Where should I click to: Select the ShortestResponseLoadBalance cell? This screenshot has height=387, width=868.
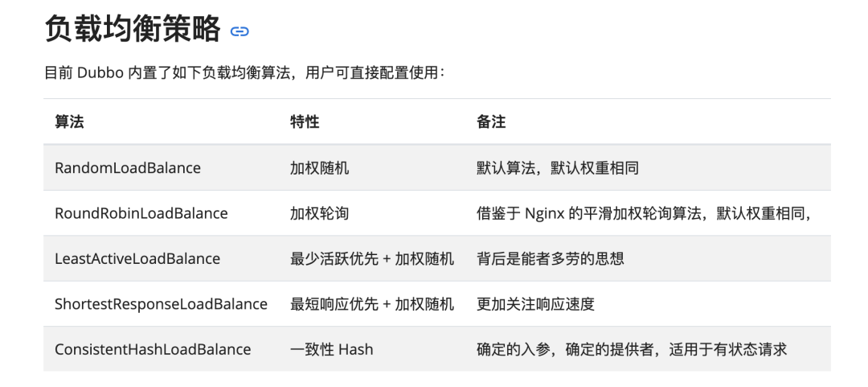(161, 304)
